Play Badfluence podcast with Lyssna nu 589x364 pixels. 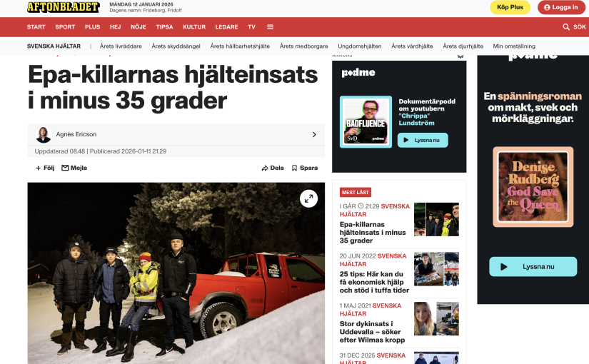(x=423, y=140)
